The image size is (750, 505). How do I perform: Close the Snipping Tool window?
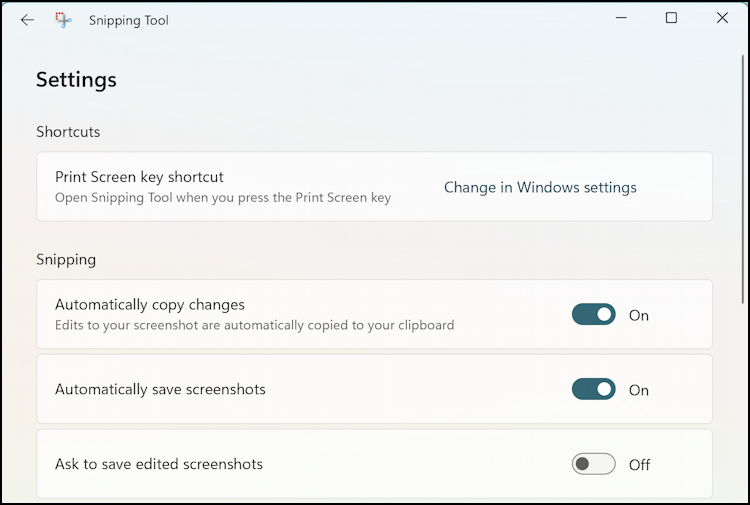click(722, 18)
